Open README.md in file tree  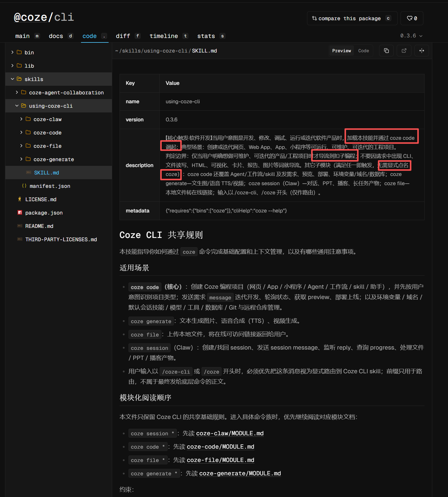59,226
